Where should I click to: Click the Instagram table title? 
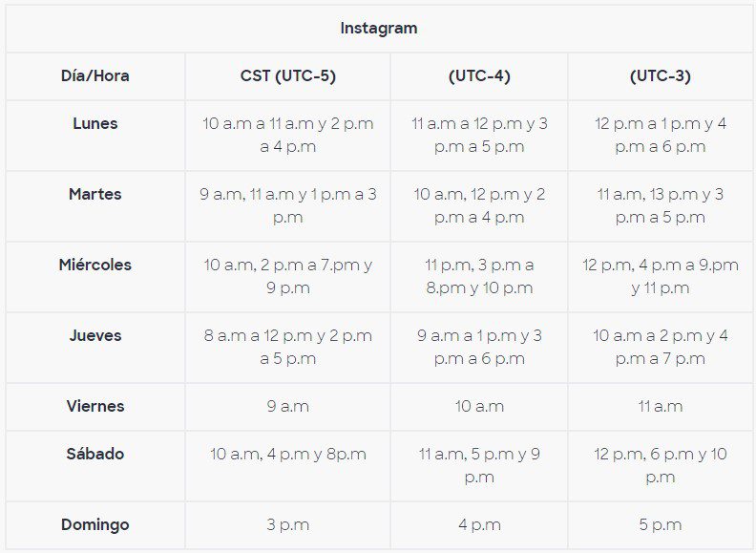[378, 28]
